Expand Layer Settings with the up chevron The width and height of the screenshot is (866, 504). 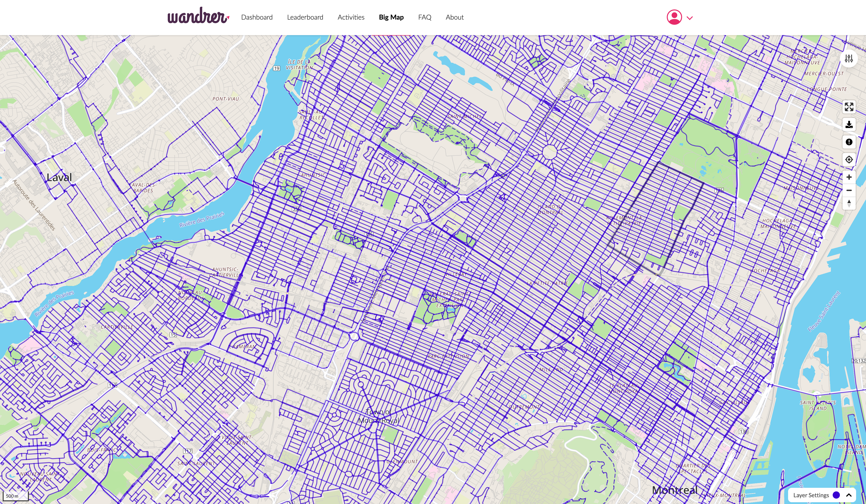click(x=849, y=495)
